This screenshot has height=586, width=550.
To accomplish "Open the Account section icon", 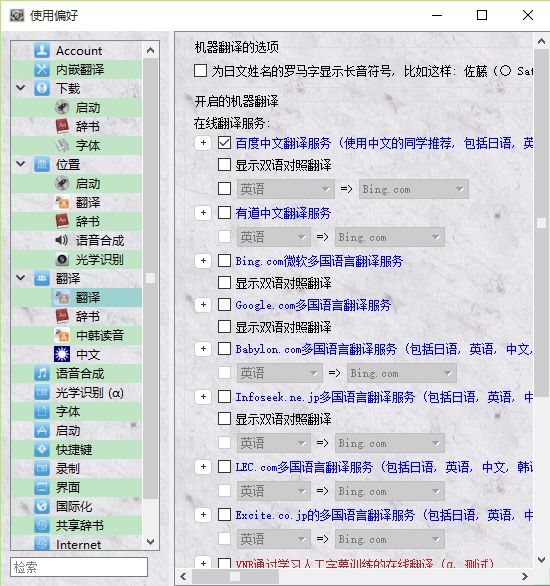I will coord(41,50).
